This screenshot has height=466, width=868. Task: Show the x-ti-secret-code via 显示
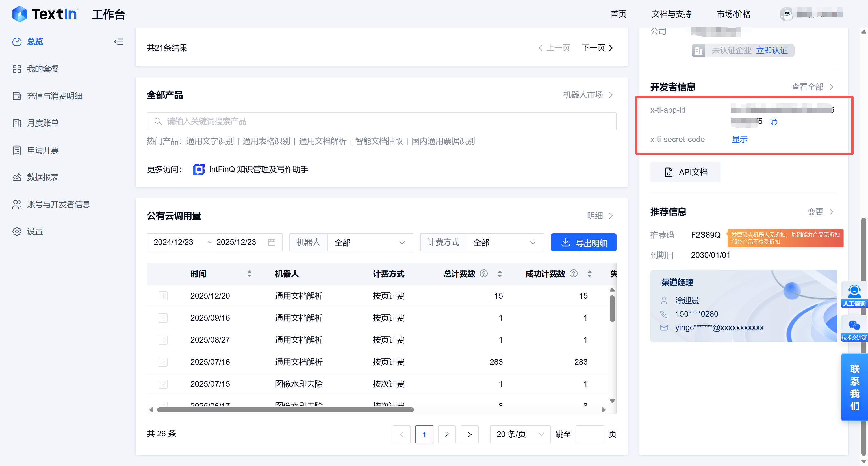click(x=739, y=140)
